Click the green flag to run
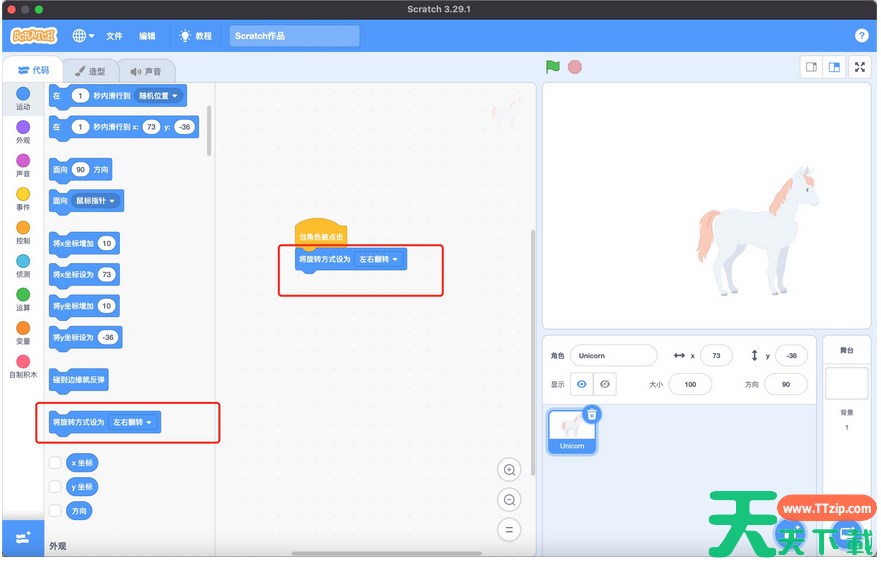This screenshot has width=881, height=564. (x=553, y=67)
